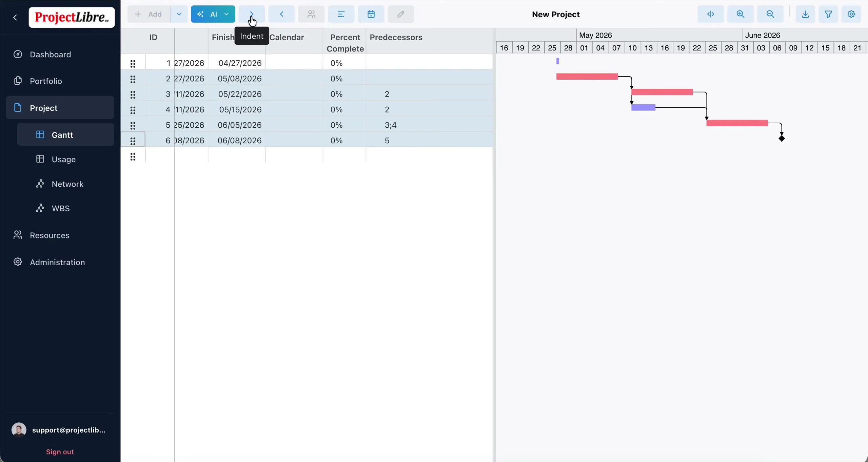Click the user avatar thumbnail
The image size is (868, 462).
coord(19,430)
